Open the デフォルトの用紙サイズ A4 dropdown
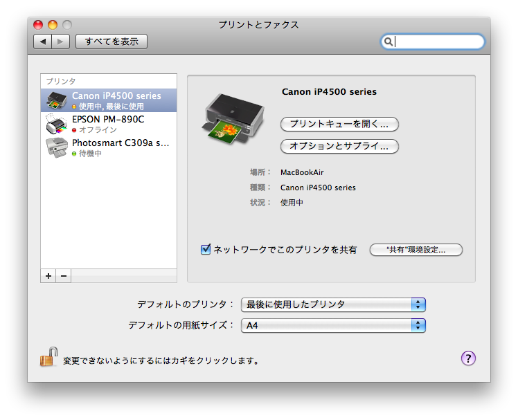 pyautogui.click(x=333, y=326)
